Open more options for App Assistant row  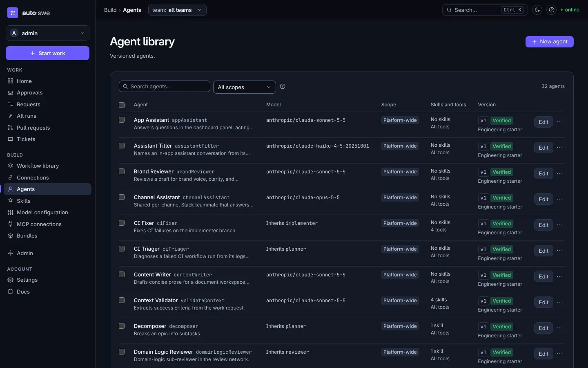(x=560, y=122)
